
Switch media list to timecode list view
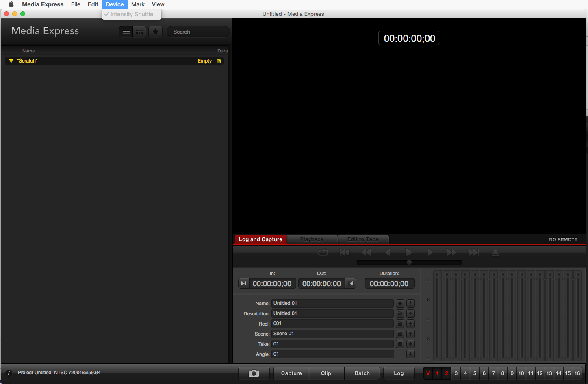(126, 32)
